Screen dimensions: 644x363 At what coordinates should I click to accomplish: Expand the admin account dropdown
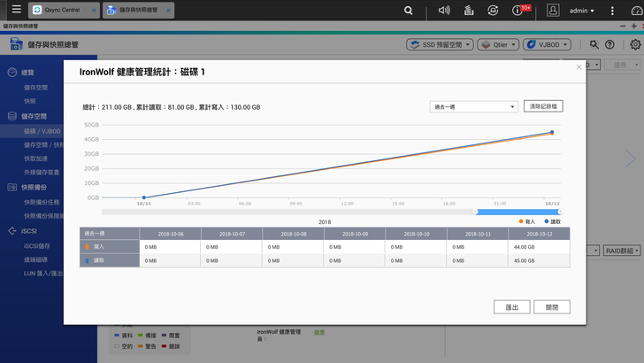click(582, 11)
